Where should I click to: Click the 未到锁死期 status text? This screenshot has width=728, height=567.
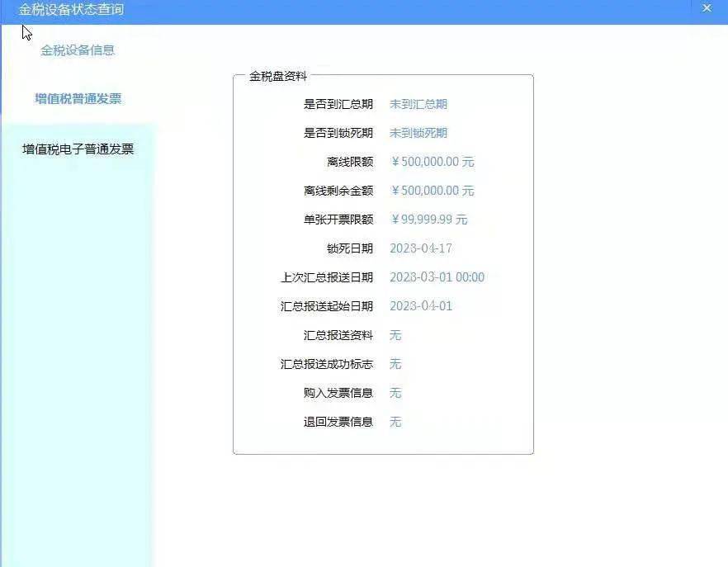click(x=418, y=133)
